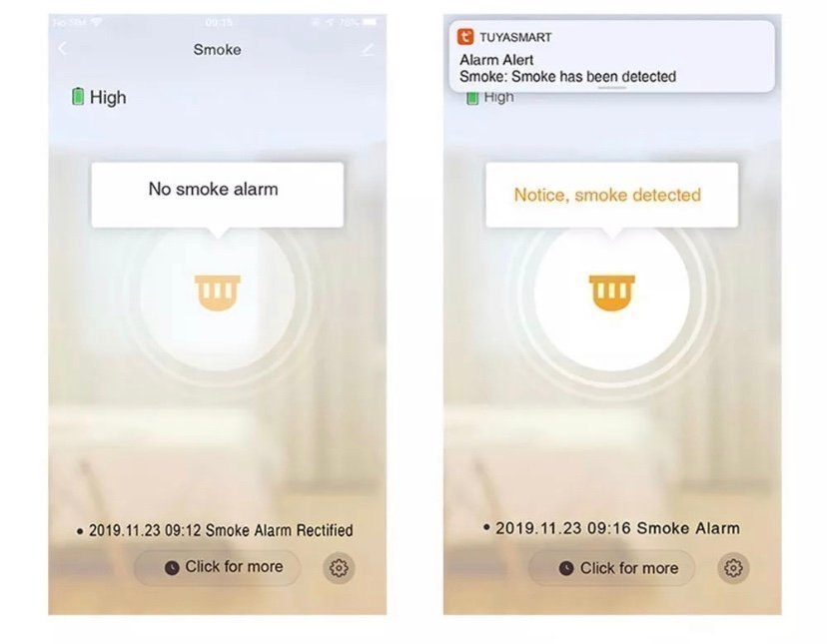The height and width of the screenshot is (644, 827).
Task: Tap green battery icon next to High
Action: pyautogui.click(x=78, y=97)
